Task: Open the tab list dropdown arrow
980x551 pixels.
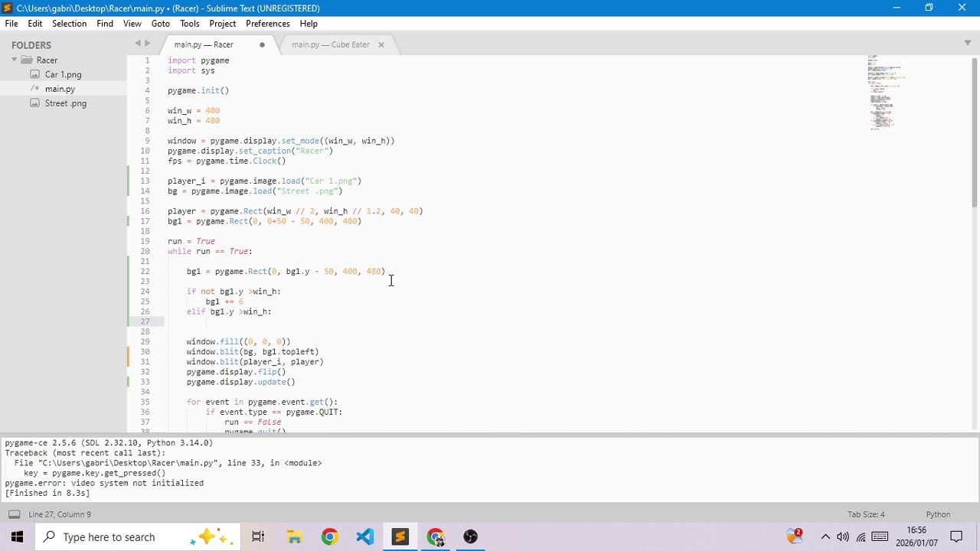Action: pos(968,43)
